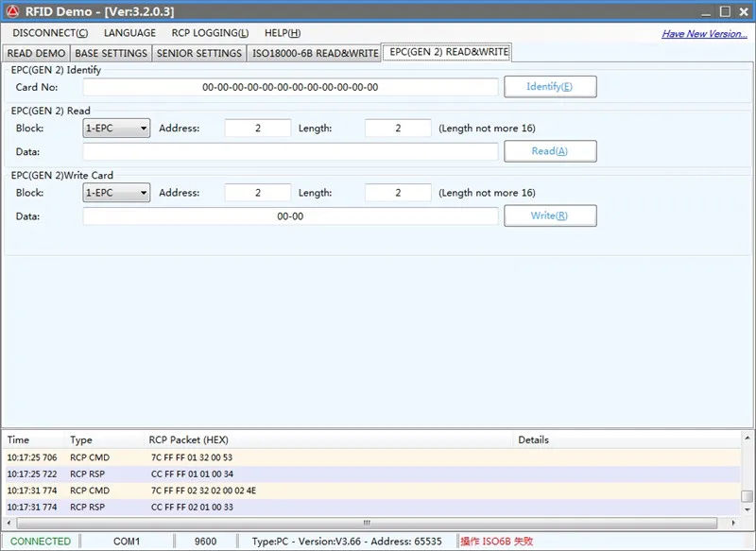Click the red RFID Demo app icon

tap(12, 11)
